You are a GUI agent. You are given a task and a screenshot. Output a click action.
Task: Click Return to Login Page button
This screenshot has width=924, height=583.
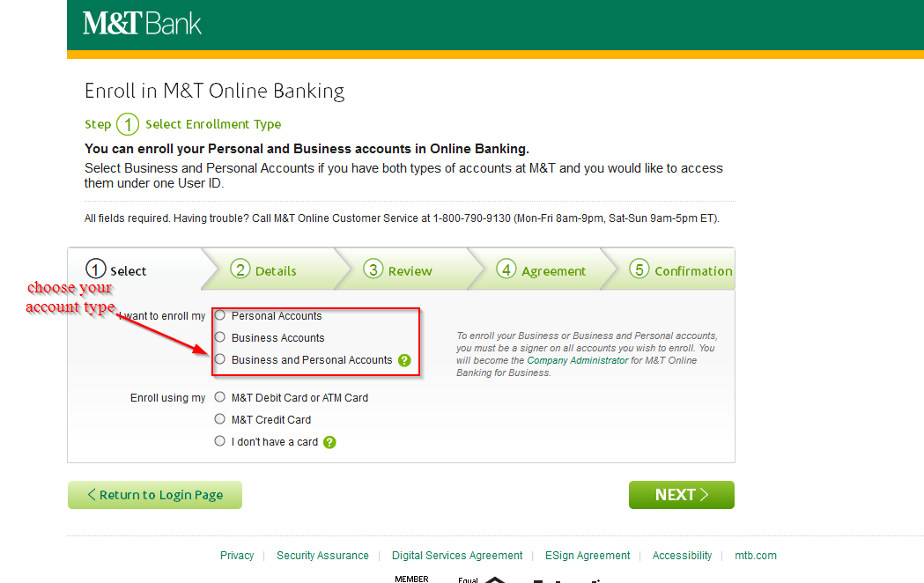coord(155,495)
